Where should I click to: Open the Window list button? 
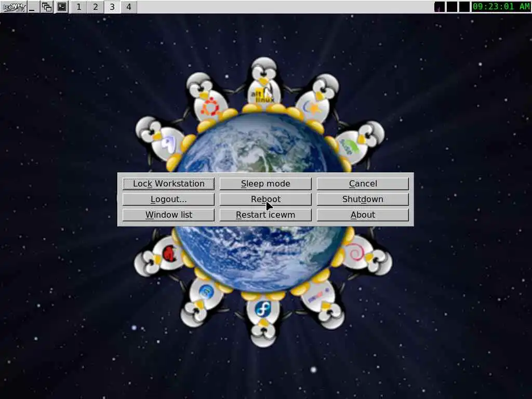pyautogui.click(x=169, y=215)
